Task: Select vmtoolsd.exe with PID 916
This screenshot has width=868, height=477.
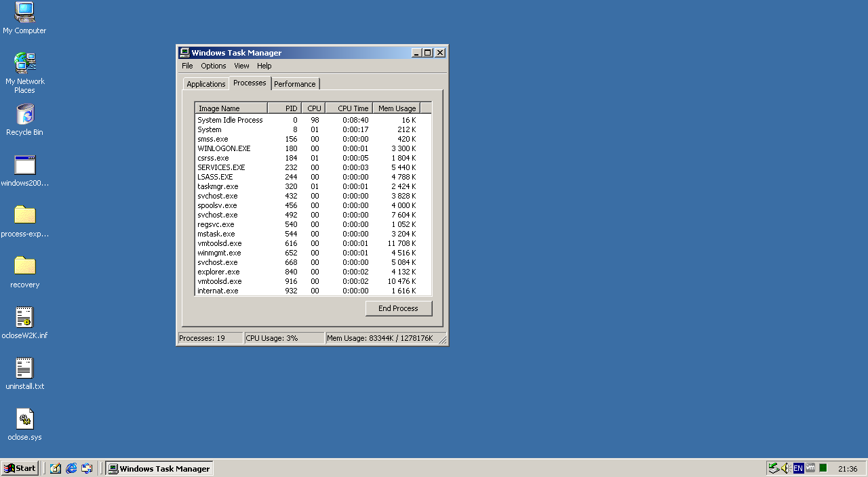Action: point(313,281)
